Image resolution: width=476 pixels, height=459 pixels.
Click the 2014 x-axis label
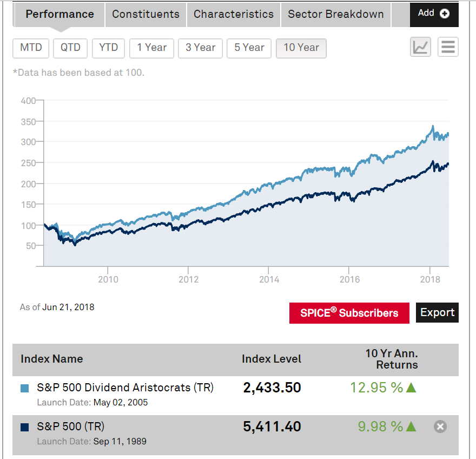(x=269, y=279)
